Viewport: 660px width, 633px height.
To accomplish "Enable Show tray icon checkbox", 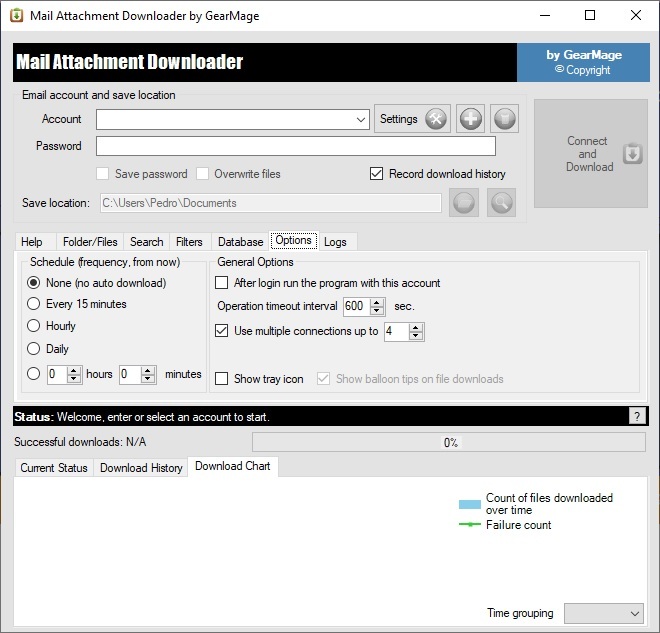I will point(222,379).
